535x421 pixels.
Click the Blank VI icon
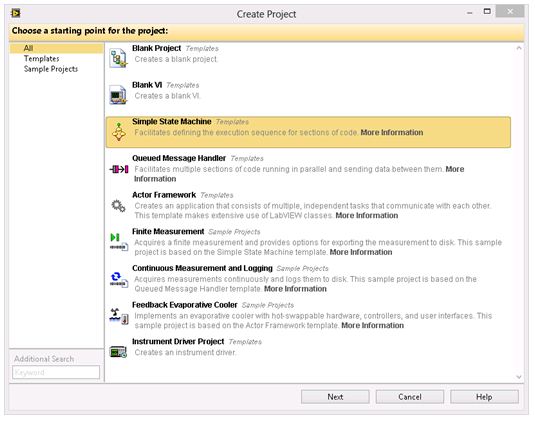118,95
